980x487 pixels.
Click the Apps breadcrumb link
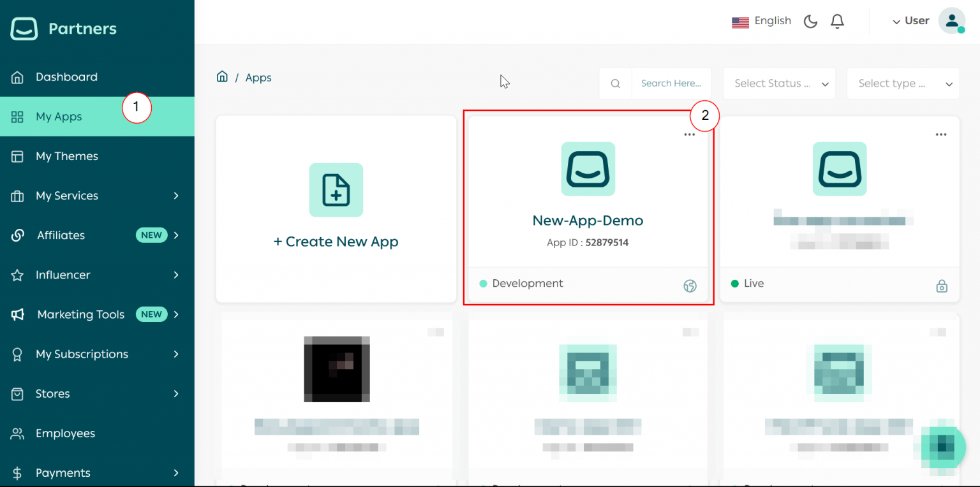(258, 78)
